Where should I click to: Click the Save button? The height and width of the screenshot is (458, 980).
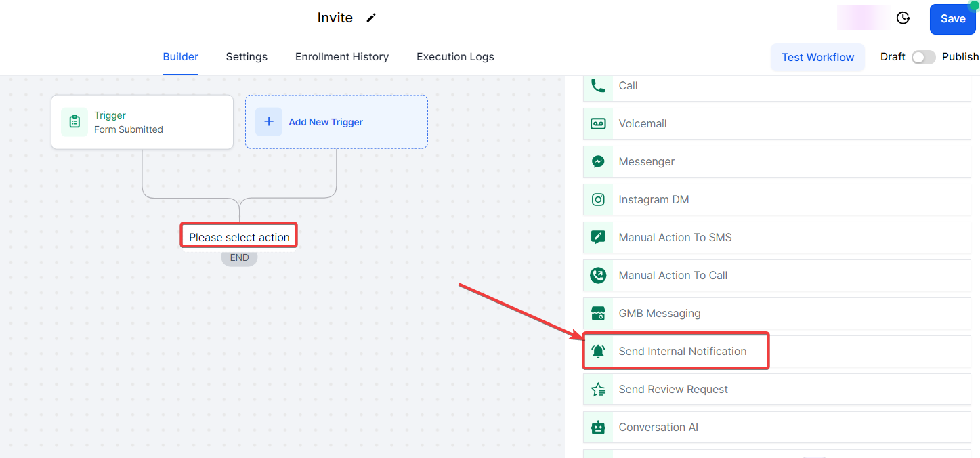pyautogui.click(x=952, y=19)
